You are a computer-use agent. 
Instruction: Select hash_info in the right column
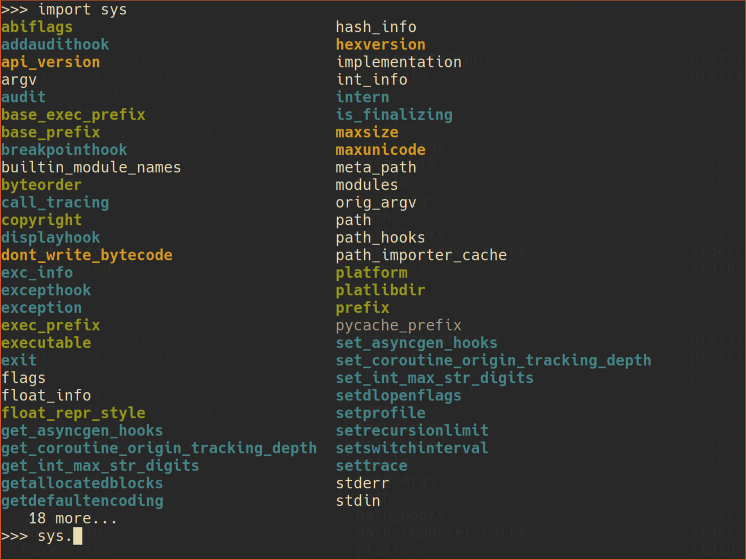coord(376,27)
